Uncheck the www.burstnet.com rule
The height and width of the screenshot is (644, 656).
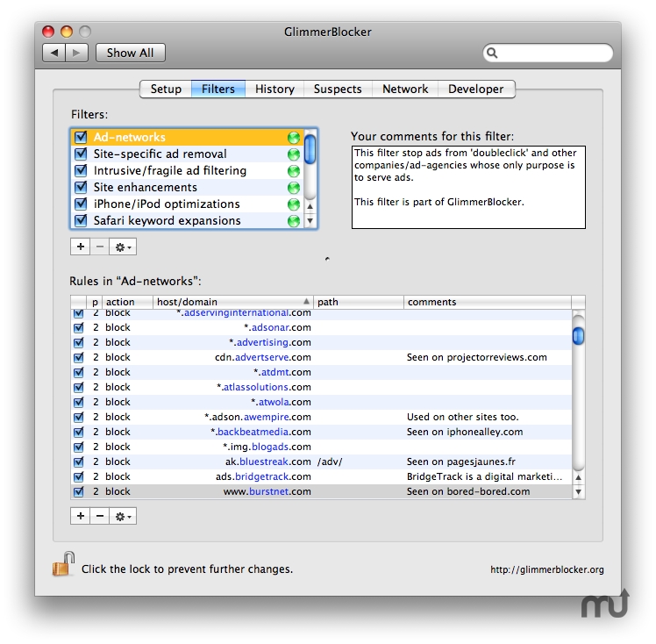point(78,491)
